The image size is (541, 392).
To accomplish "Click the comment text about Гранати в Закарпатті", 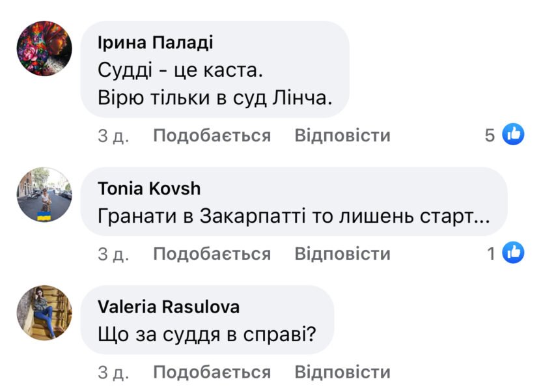I will click(x=293, y=216).
